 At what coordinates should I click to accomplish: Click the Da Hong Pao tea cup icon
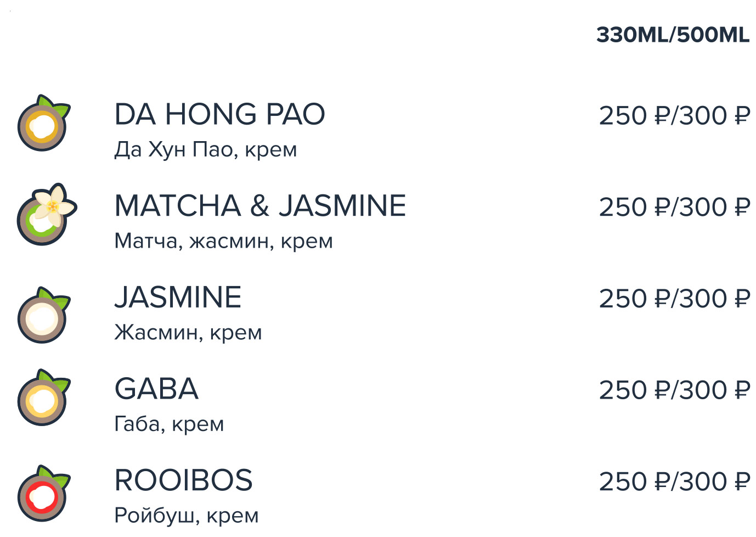click(x=43, y=123)
